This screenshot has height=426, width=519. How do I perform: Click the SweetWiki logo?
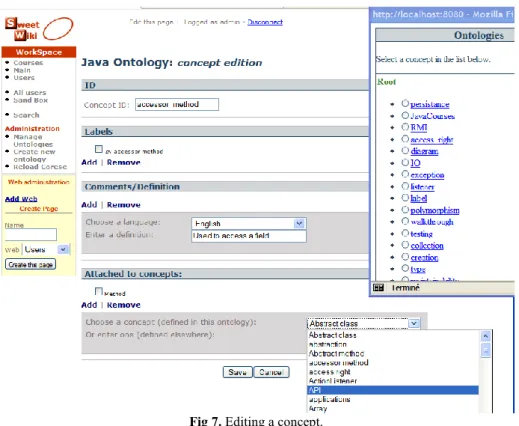click(x=39, y=29)
